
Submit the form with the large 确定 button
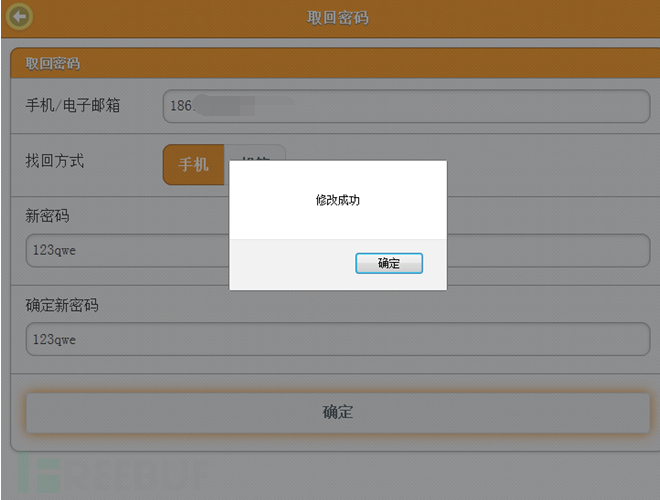pyautogui.click(x=338, y=412)
